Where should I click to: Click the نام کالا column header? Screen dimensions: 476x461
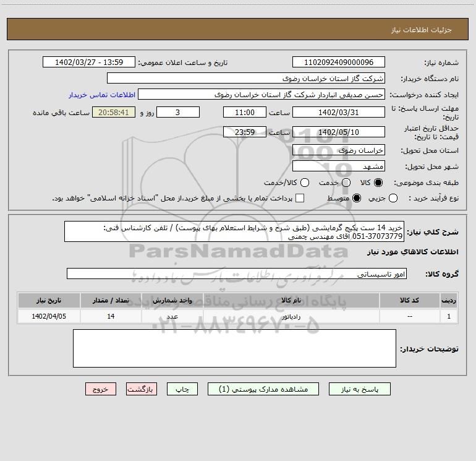(x=291, y=300)
